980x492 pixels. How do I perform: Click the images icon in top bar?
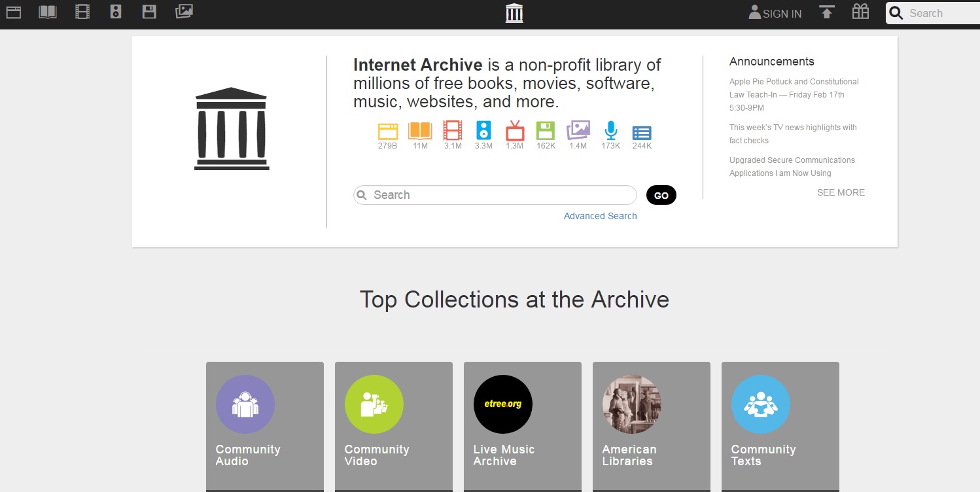point(184,12)
